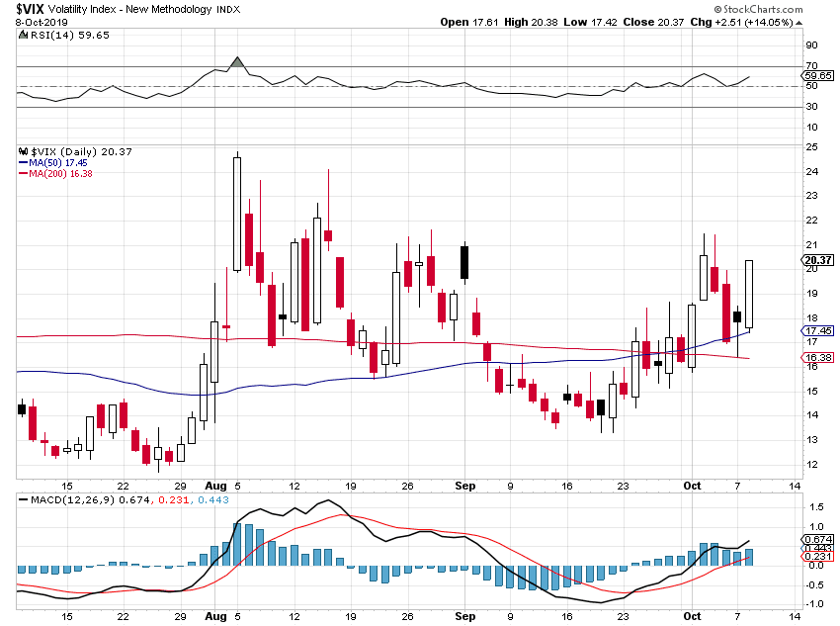Click the Oct label on price chart date axis
Image resolution: width=840 pixels, height=626 pixels.
(x=692, y=486)
